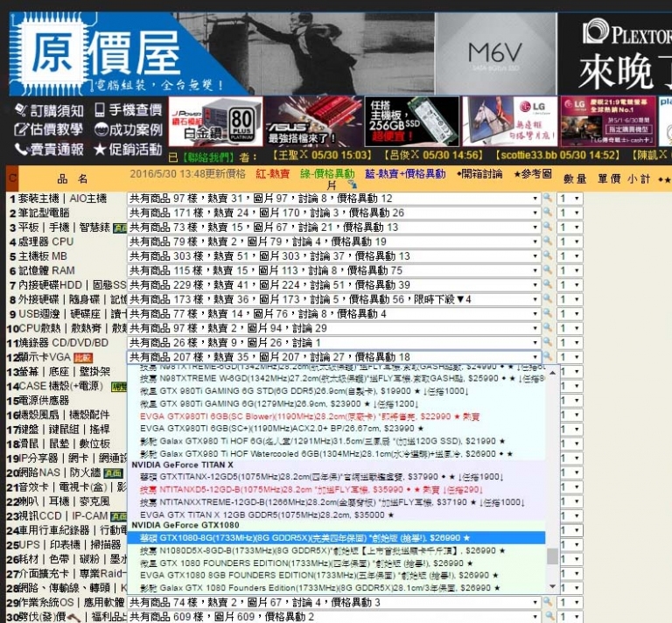
Task: Expand the 套裝主機 product dropdown
Action: click(x=334, y=199)
